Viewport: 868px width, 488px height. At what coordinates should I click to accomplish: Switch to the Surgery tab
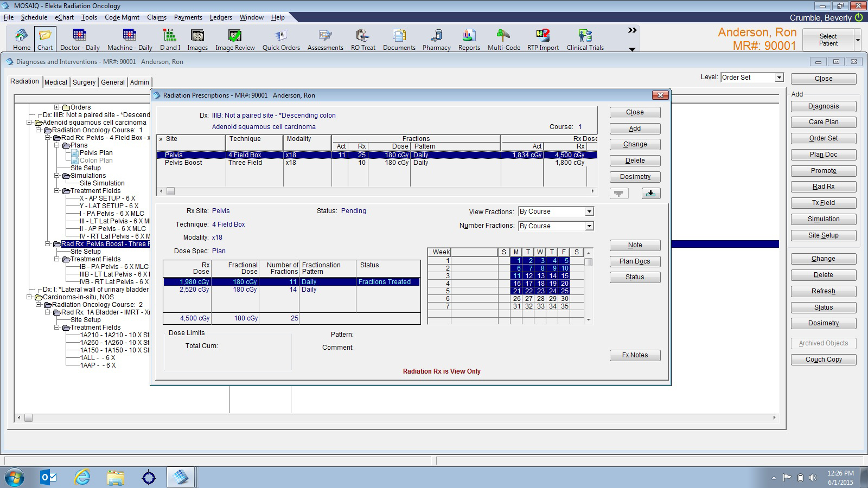pos(84,82)
